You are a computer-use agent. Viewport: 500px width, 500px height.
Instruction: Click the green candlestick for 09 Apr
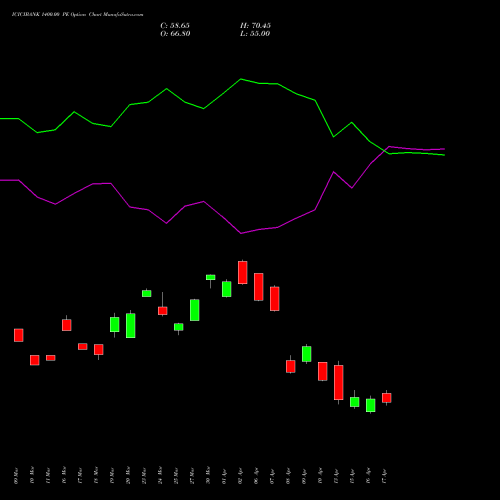[x=307, y=354]
